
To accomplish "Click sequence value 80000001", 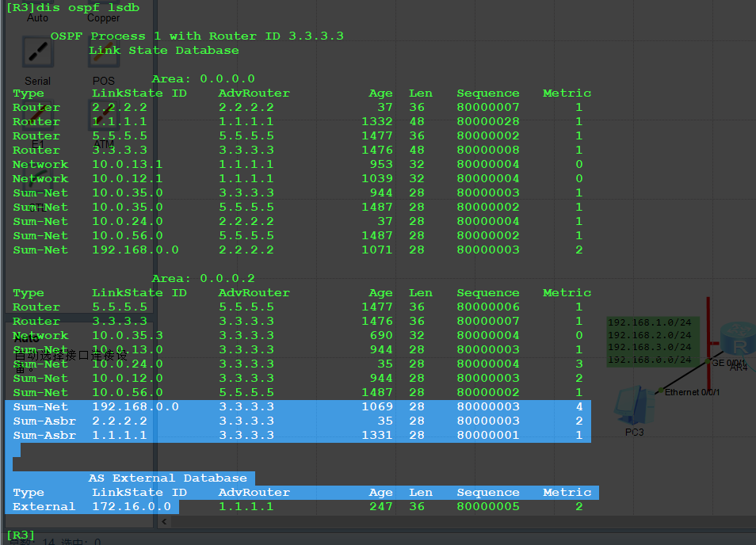I will click(488, 435).
